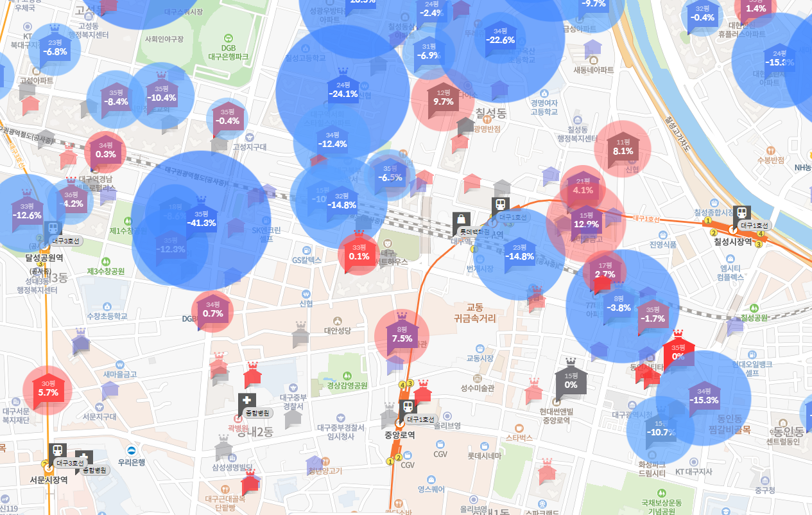
Task: Click the 36평 -4.2% marker
Action: pyautogui.click(x=72, y=200)
